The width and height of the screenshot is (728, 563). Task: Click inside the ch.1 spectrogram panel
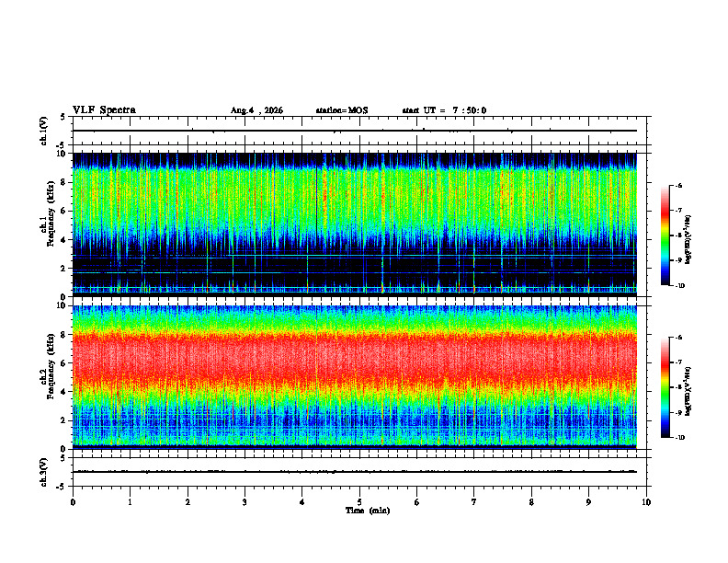click(355, 224)
